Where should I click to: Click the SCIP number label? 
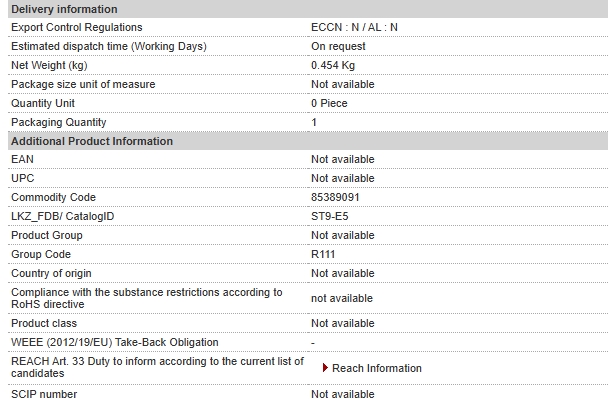point(44,394)
